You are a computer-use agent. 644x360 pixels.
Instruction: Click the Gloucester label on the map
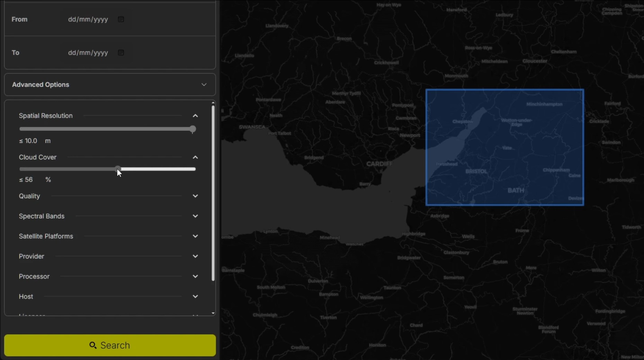535,61
